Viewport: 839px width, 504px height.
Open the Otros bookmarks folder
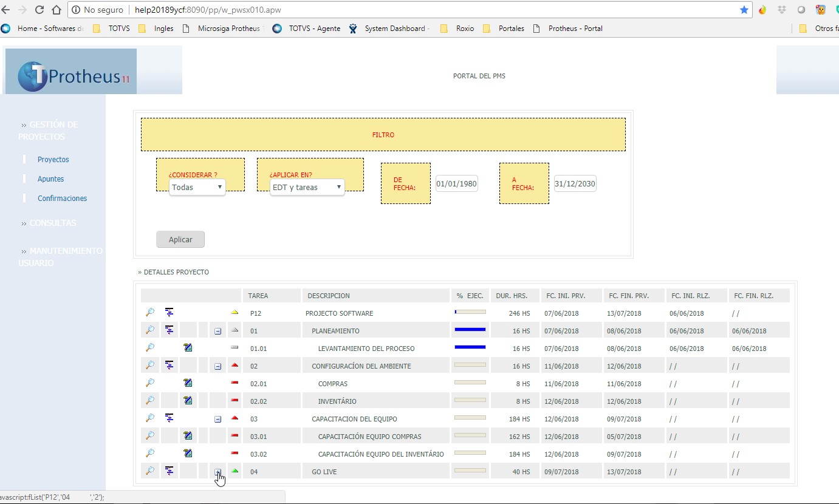[x=818, y=29]
